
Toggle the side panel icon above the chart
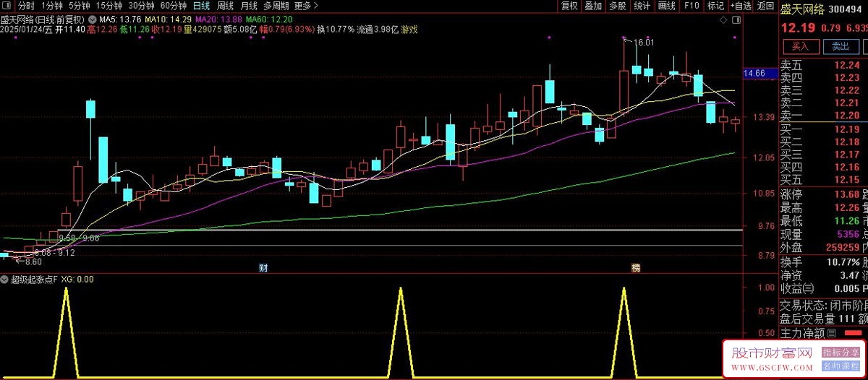(x=736, y=20)
